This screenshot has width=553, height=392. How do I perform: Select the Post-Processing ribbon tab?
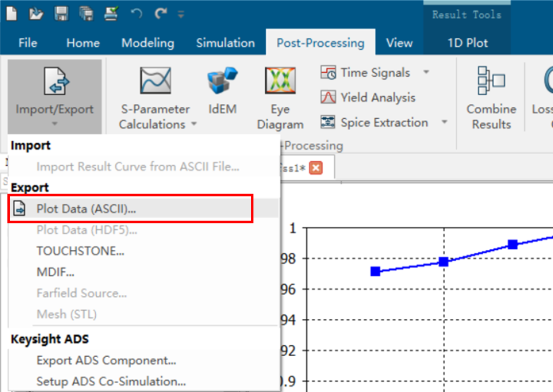[320, 43]
